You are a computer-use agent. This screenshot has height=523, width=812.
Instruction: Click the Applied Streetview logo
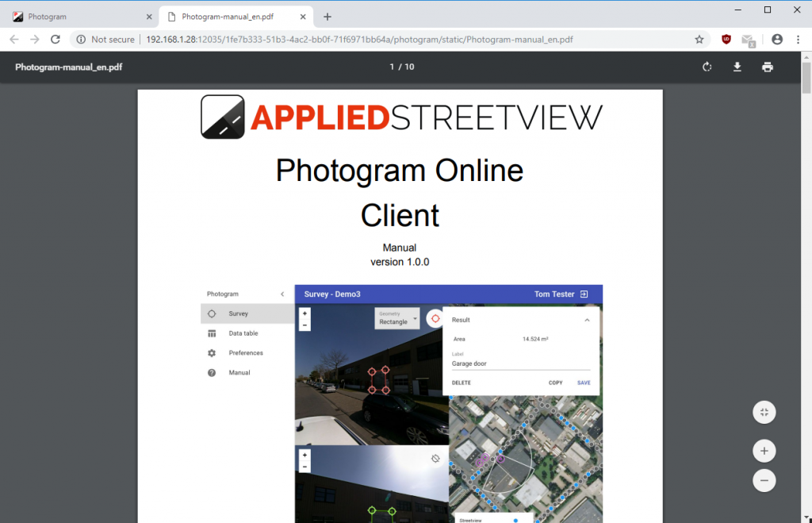401,117
